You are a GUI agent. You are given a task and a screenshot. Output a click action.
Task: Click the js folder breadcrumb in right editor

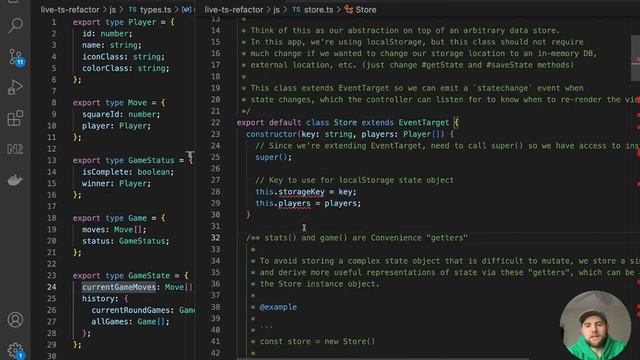(276, 10)
